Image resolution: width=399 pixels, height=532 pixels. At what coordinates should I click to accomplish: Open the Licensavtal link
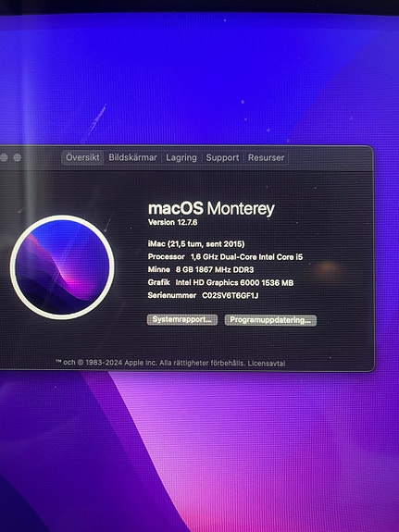click(x=267, y=364)
